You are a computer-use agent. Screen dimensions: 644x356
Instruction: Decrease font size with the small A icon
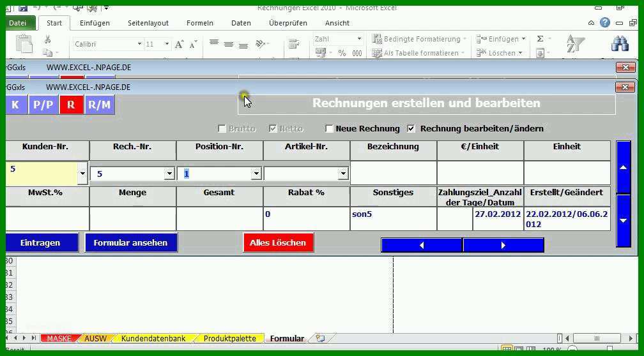[193, 44]
